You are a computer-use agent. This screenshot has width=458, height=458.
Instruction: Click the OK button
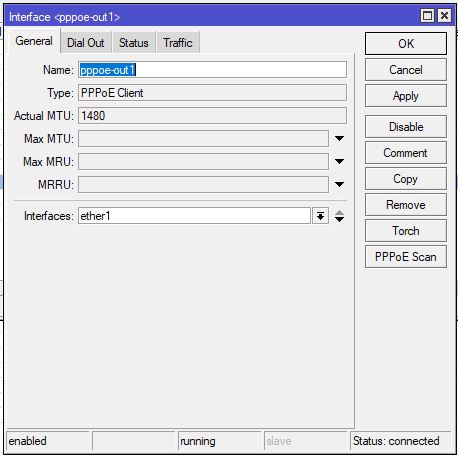pos(406,44)
